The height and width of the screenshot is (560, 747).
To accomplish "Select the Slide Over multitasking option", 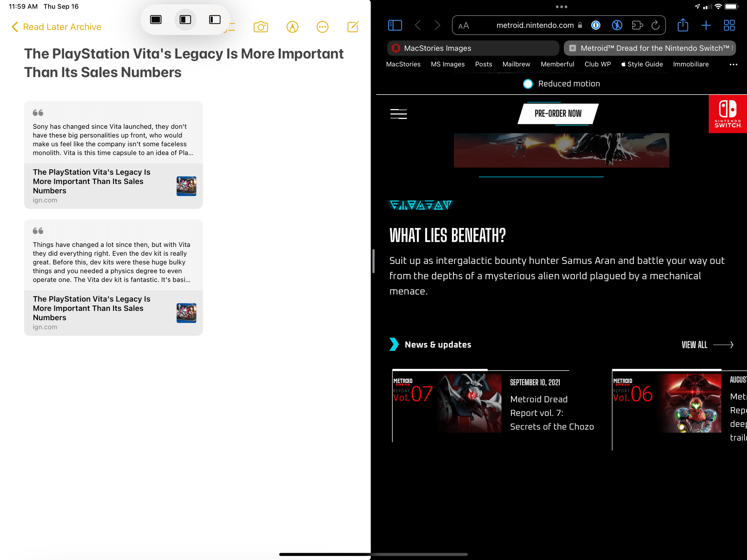I will 215,20.
